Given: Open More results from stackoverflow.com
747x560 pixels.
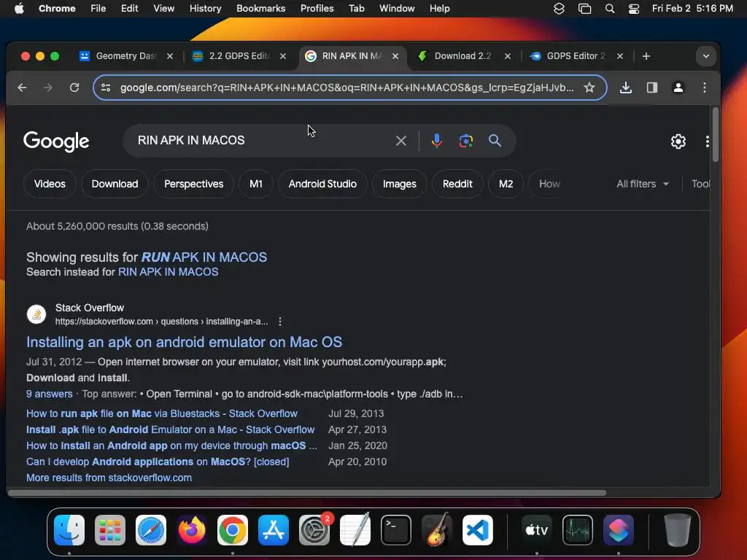Looking at the screenshot, I should (109, 478).
